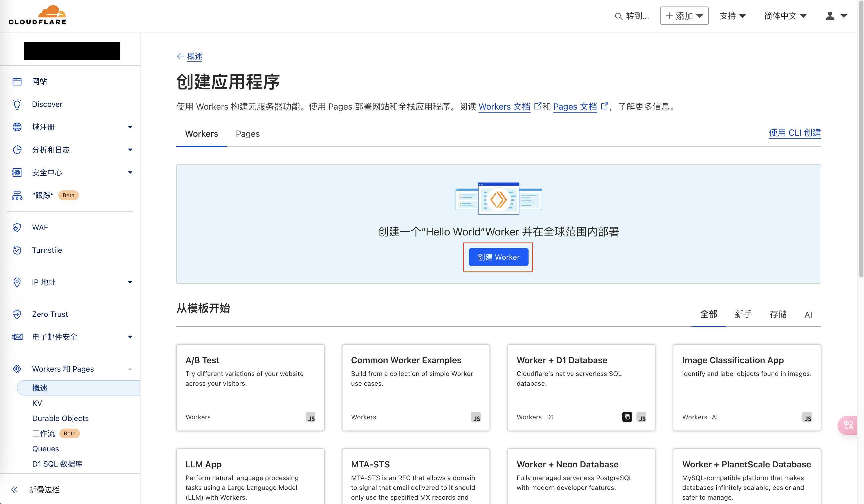Collapse the Workers 和 Pages section
Screen dimensions: 864x504
click(130, 369)
